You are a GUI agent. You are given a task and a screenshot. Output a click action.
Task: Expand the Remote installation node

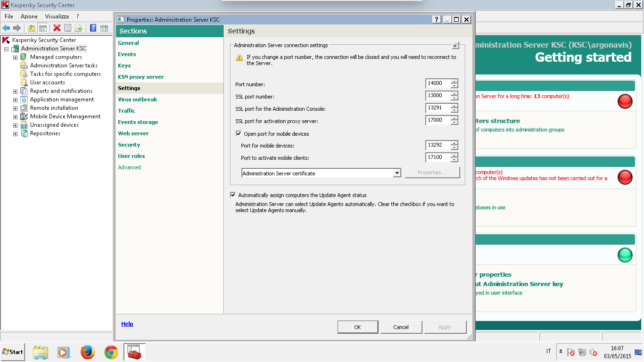click(x=15, y=108)
